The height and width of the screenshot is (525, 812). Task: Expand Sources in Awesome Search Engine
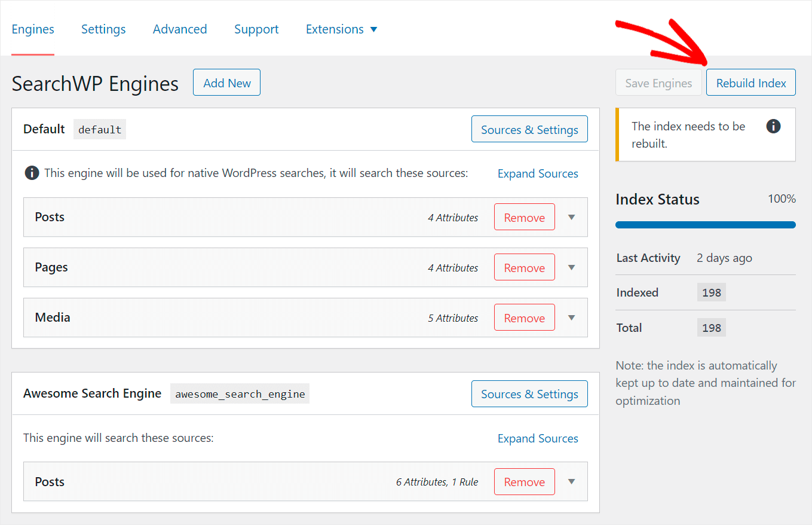coord(538,438)
